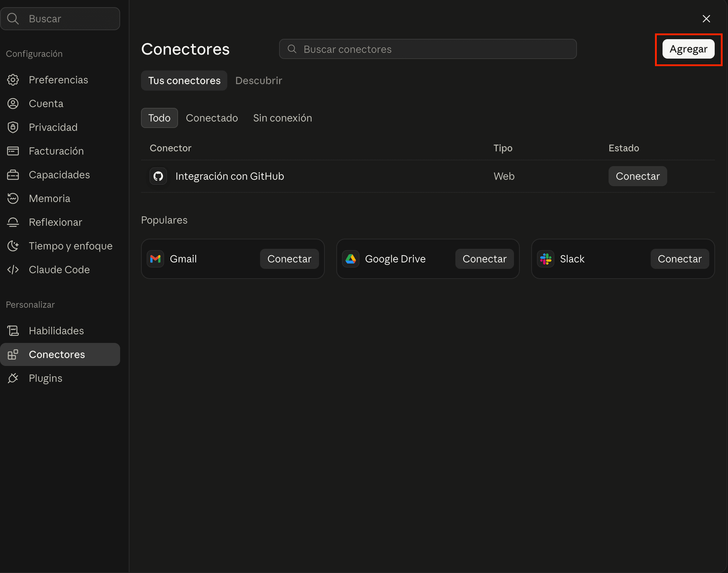Screen dimensions: 728x573
Task: Open Privacidad settings page
Action: pos(60,127)
